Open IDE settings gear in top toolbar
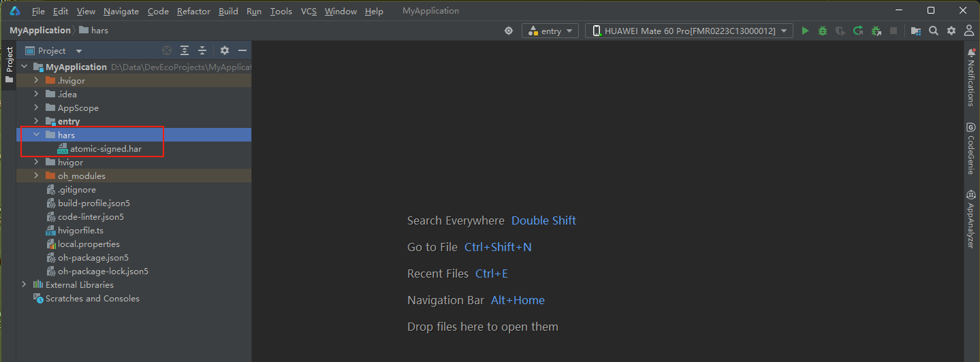 click(x=951, y=31)
